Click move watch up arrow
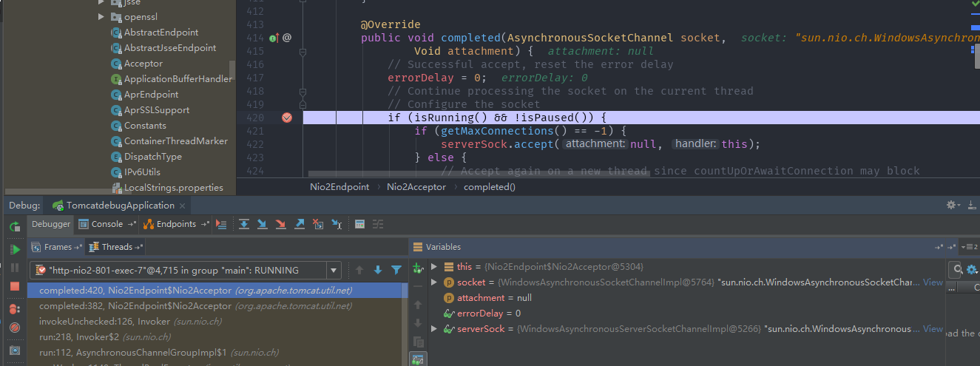This screenshot has width=980, height=366. tap(418, 305)
